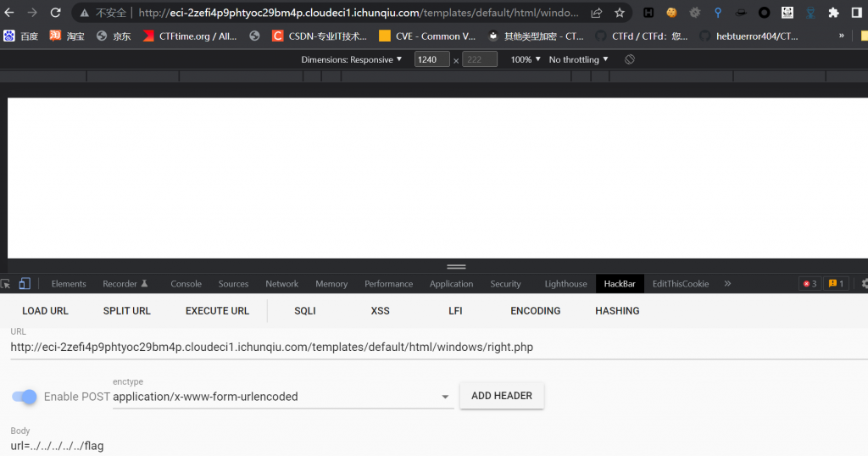The width and height of the screenshot is (868, 456).
Task: Click the rotate device orientation icon
Action: pos(630,59)
